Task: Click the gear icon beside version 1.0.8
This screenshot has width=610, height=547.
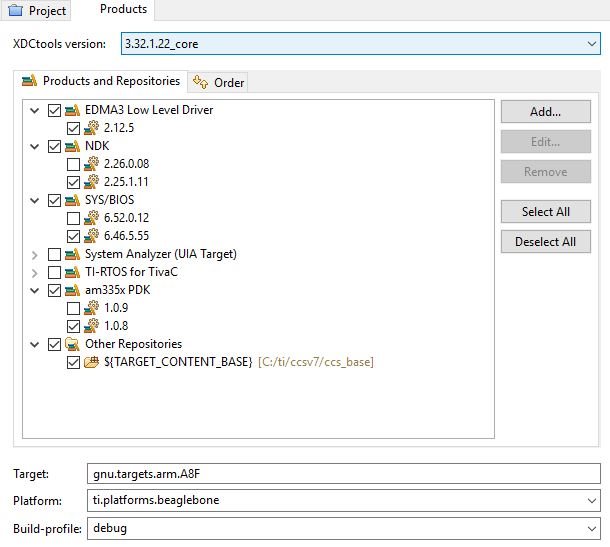Action: (91, 326)
